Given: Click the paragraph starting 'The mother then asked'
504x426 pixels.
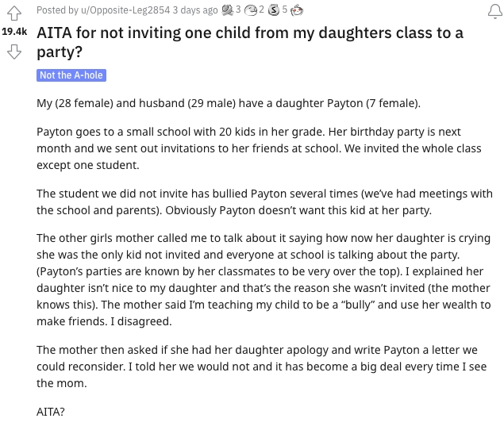Looking at the screenshot, I should (x=262, y=367).
